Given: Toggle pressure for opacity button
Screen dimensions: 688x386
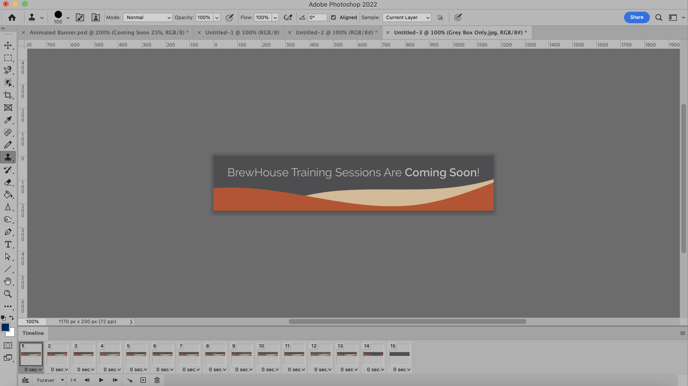Looking at the screenshot, I should click(x=229, y=18).
